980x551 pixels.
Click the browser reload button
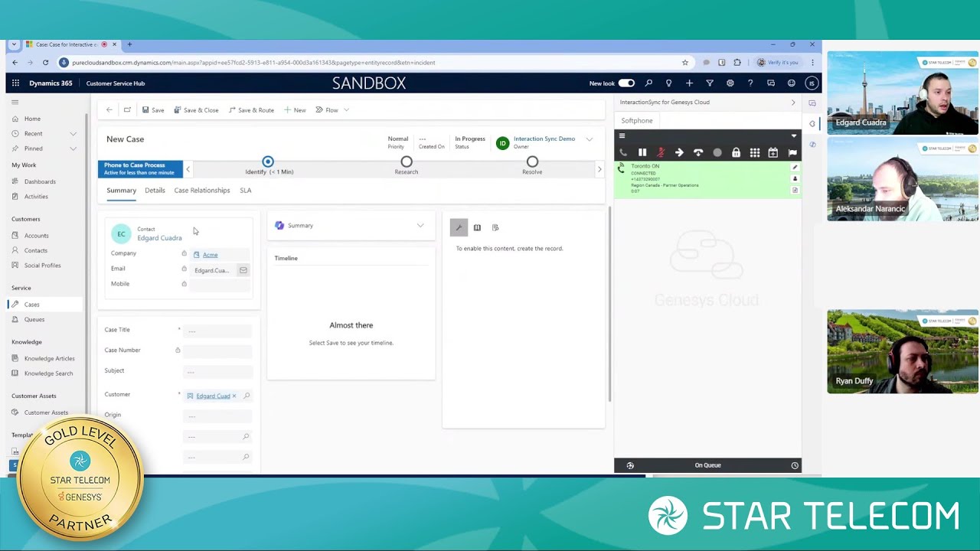[45, 62]
